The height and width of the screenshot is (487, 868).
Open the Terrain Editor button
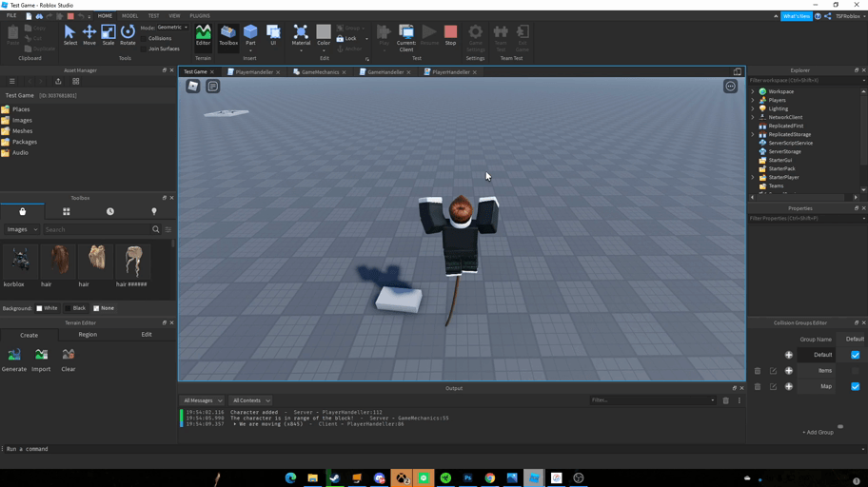click(x=203, y=35)
